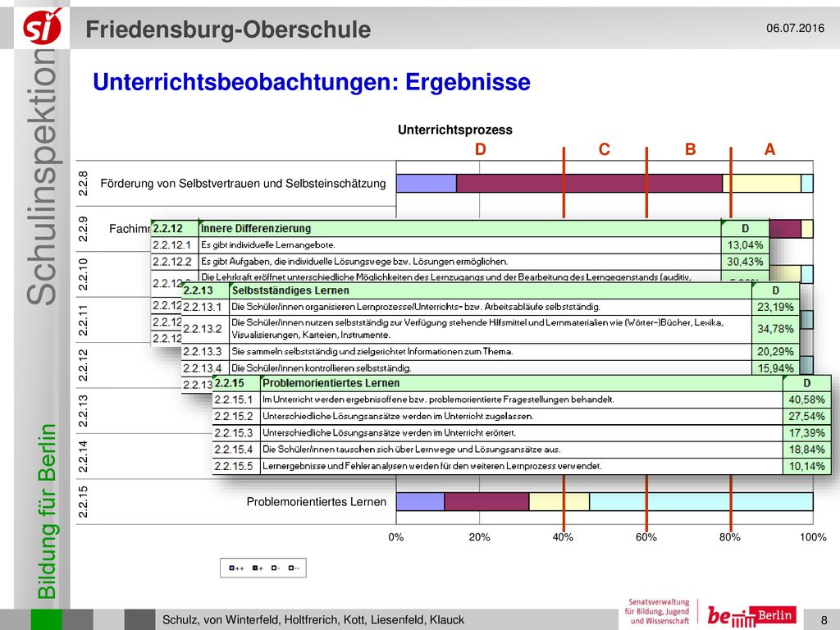840x630 pixels.
Task: Click the yellow segment of the 2.2.8 bar
Action: [x=762, y=183]
